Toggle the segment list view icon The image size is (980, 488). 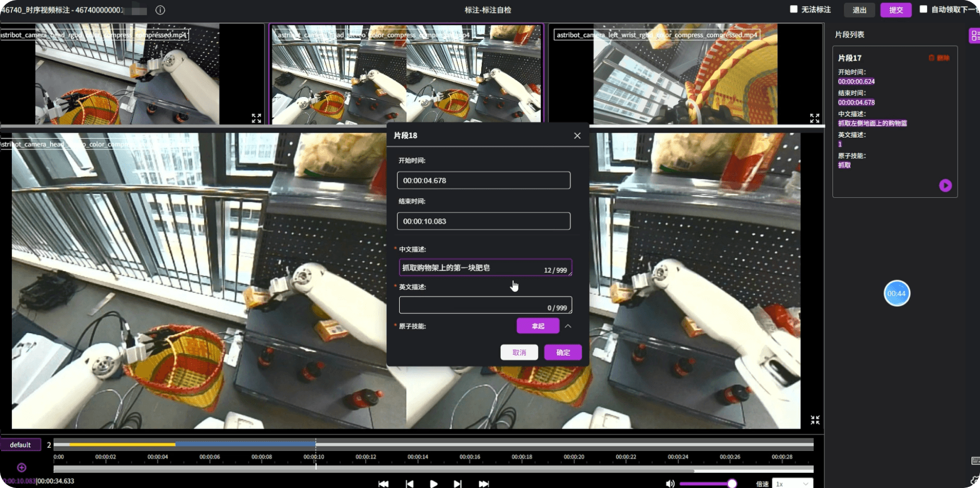click(975, 36)
